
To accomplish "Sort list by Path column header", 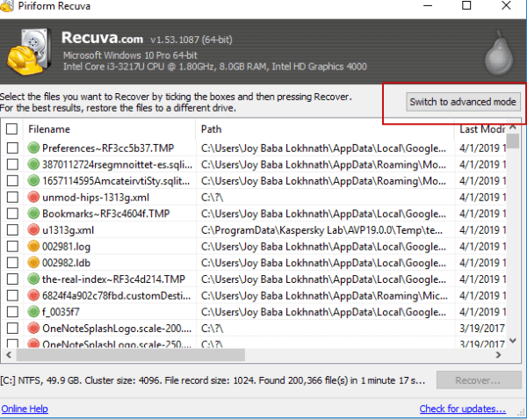I will tap(325, 129).
